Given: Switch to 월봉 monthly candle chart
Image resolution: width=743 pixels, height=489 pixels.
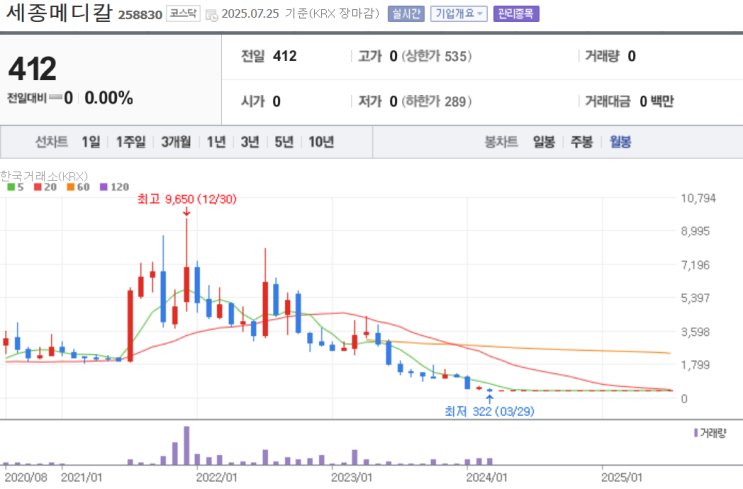Looking at the screenshot, I should click(x=620, y=142).
